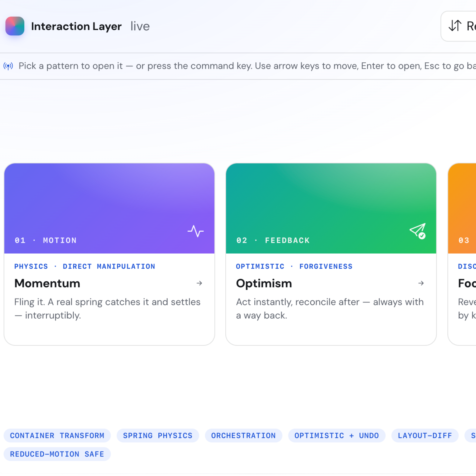Click the Layout-Diff tag
The height and width of the screenshot is (476, 476).
click(425, 436)
